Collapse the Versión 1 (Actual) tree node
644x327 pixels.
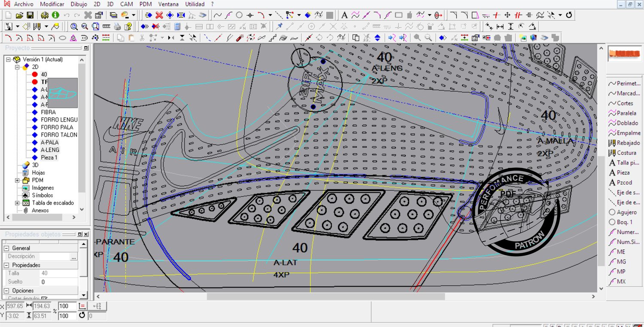tap(8, 60)
